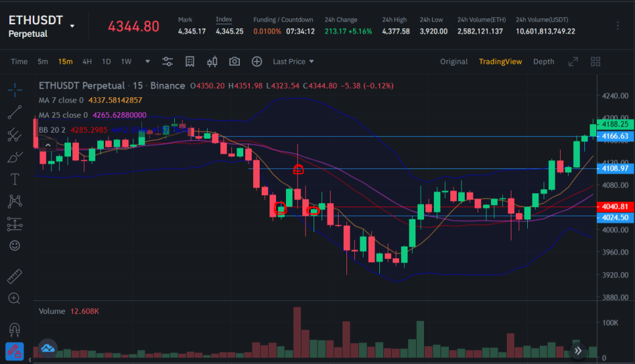Click the Volume indicator legend
Screen dimensions: 635x364
(69, 311)
